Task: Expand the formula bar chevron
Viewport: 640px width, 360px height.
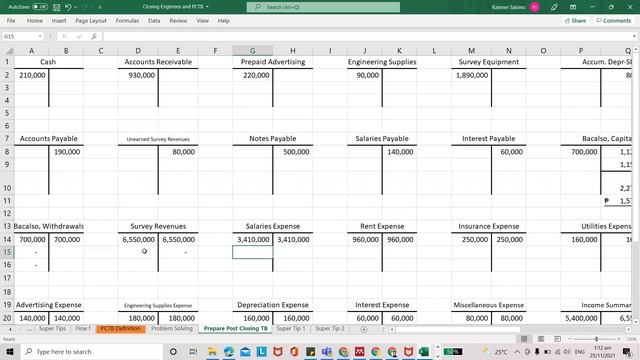Action: [x=634, y=36]
